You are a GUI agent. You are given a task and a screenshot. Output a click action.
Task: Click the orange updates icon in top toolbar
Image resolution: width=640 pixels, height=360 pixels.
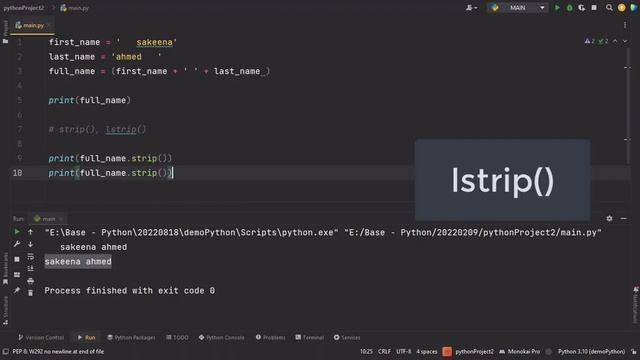click(x=622, y=7)
